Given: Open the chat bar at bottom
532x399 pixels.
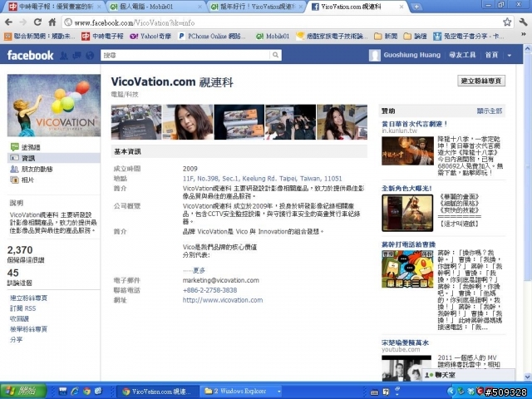Looking at the screenshot, I should tap(468, 375).
